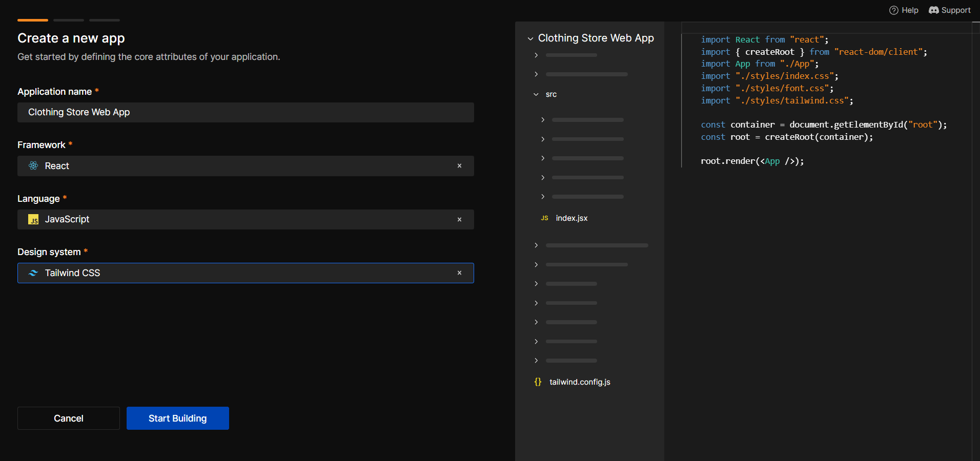Click the first orange progress step indicator

(33, 20)
